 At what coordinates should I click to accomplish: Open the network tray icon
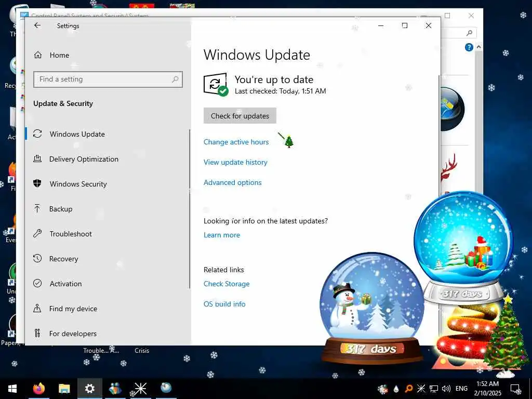click(434, 389)
